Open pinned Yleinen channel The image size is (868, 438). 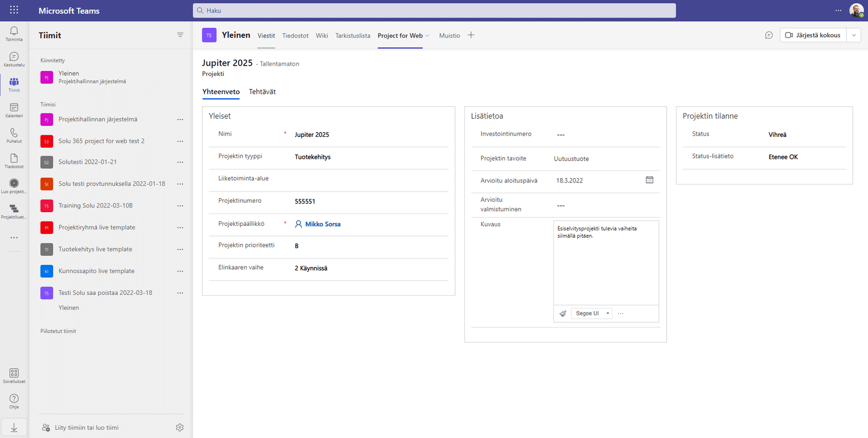(111, 77)
